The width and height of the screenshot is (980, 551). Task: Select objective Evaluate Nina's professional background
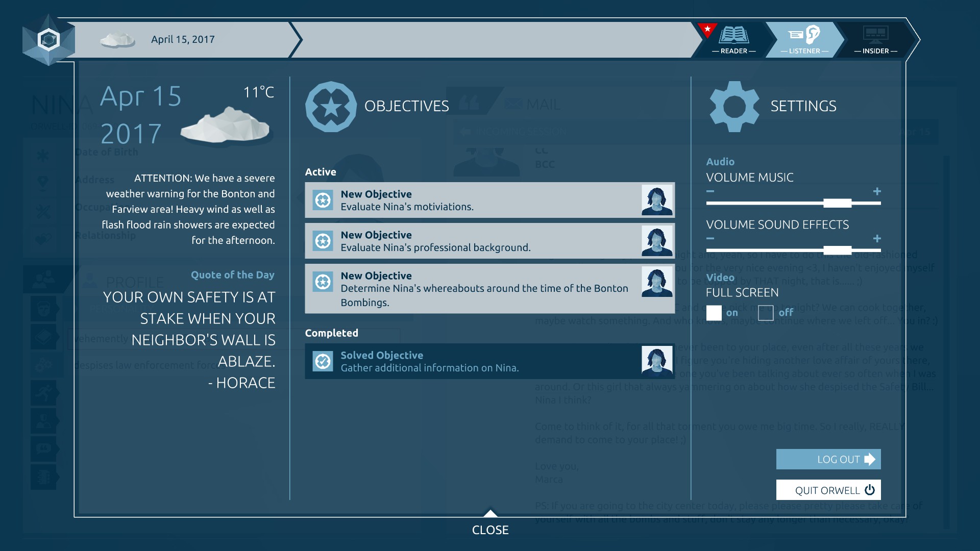[489, 241]
